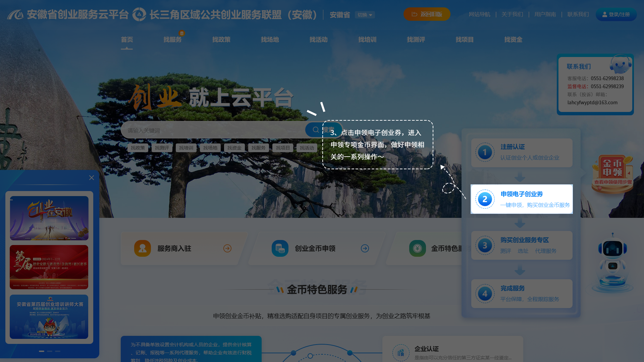Open the 创业在安徽 banner thumbnail

click(x=49, y=218)
